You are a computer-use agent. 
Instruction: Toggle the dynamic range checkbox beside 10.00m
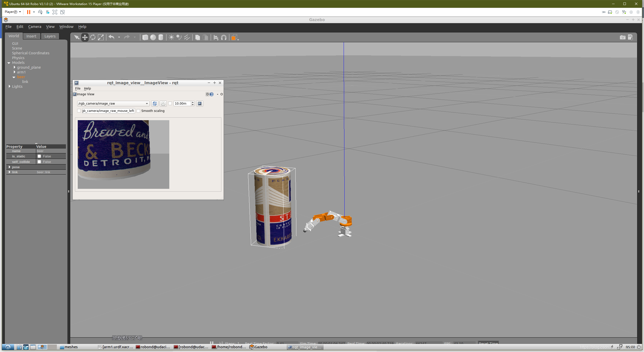click(170, 104)
